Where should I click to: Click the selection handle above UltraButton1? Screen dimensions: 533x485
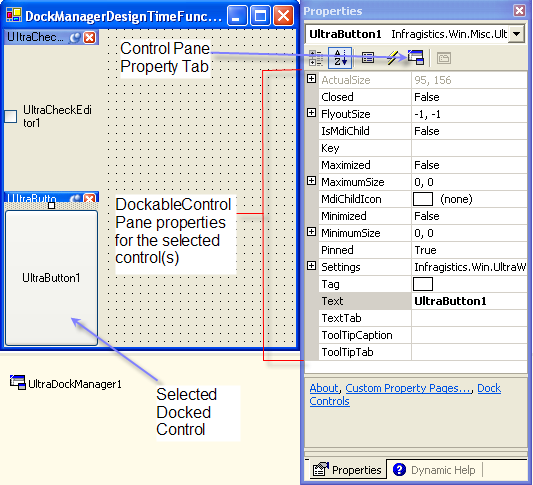tap(51, 205)
